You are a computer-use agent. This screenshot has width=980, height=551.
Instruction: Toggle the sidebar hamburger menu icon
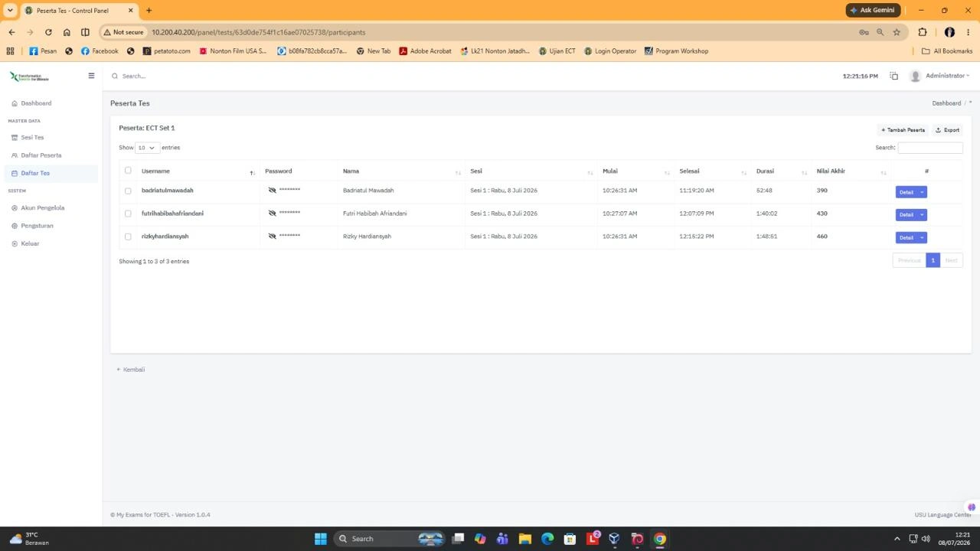tap(91, 76)
